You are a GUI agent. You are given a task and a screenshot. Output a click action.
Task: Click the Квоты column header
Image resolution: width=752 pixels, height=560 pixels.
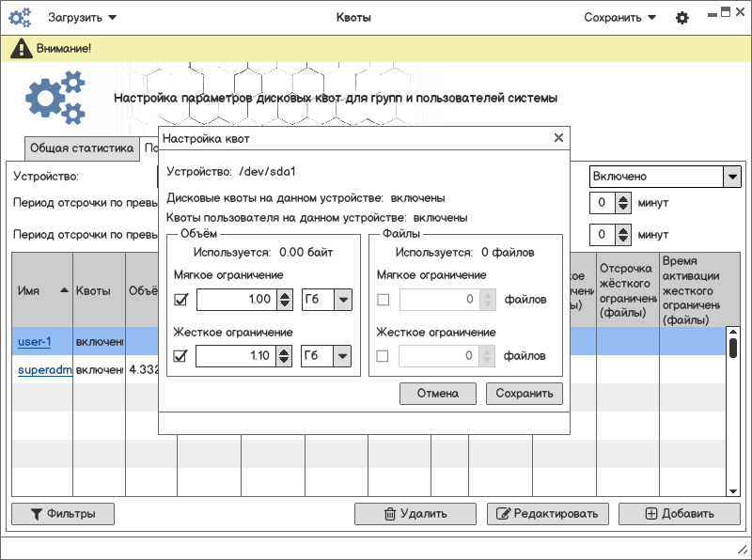tap(100, 290)
